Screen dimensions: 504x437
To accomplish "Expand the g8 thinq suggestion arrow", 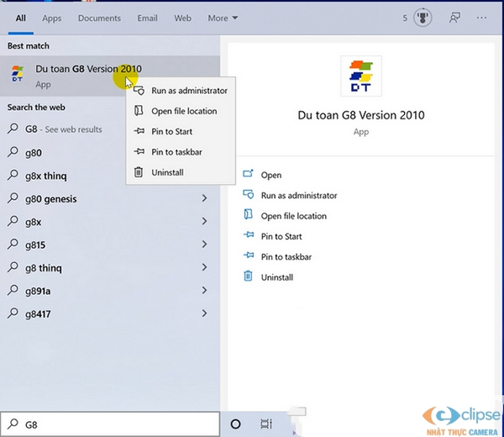I will point(204,267).
